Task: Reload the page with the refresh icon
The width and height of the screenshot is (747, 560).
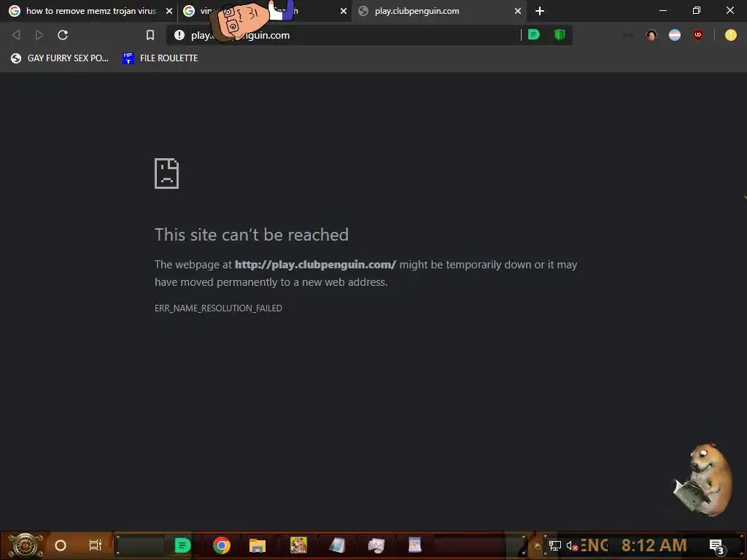Action: pos(63,35)
